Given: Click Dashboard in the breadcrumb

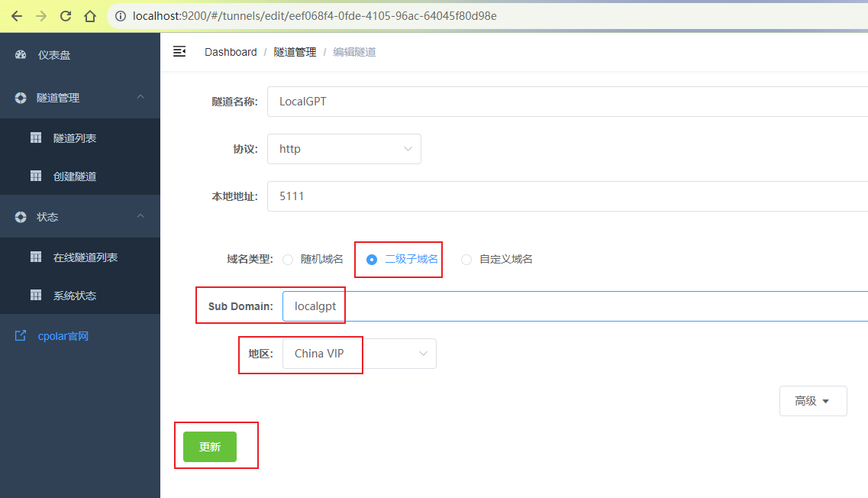Looking at the screenshot, I should [231, 51].
